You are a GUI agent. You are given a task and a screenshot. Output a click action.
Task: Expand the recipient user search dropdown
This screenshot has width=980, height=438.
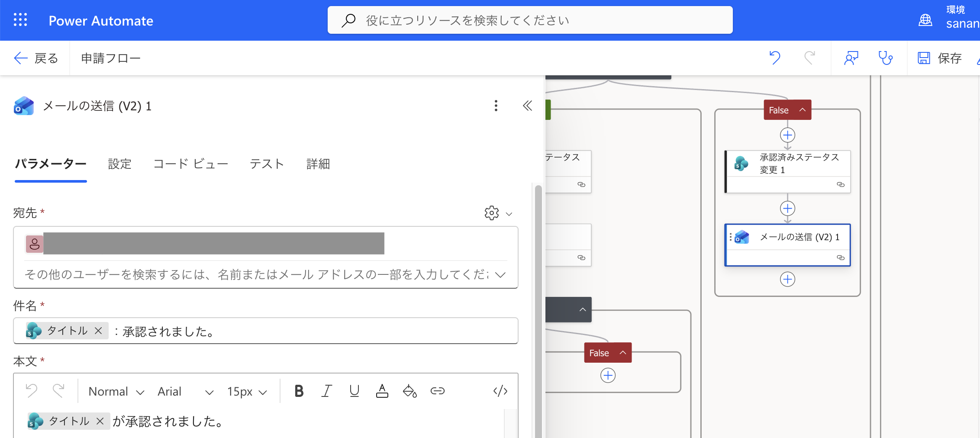500,275
